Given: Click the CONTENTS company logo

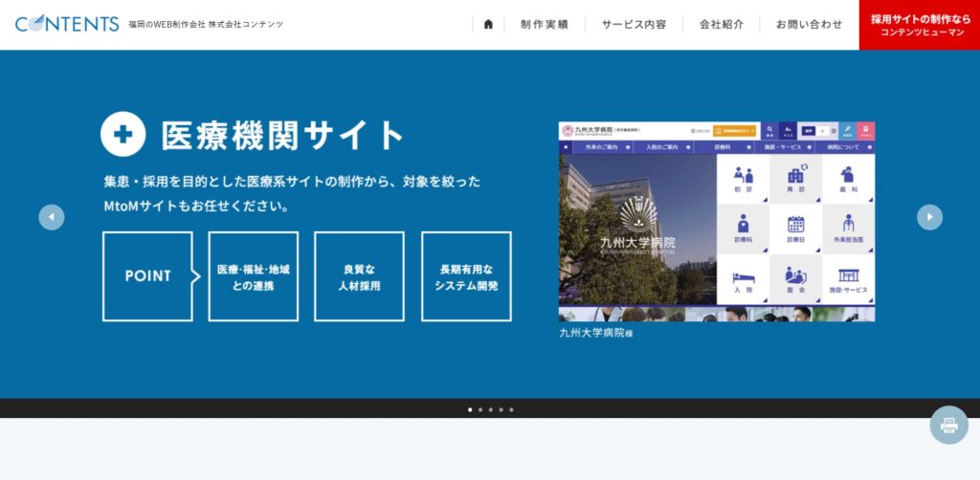Looking at the screenshot, I should click(x=67, y=24).
